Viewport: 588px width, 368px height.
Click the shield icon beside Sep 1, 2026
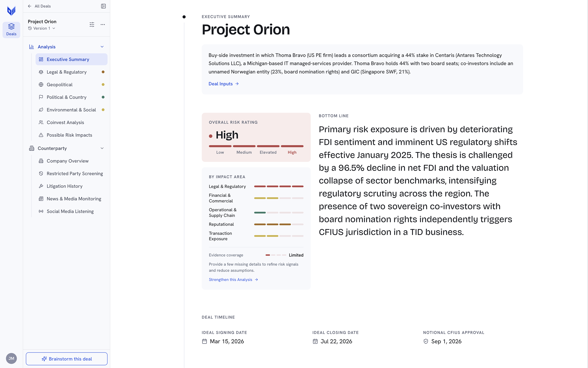coord(426,341)
